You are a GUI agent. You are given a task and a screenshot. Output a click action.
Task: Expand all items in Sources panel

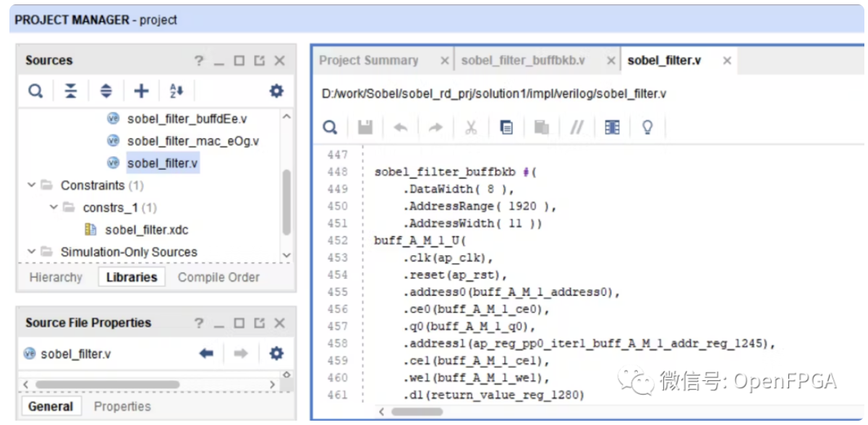pyautogui.click(x=106, y=91)
